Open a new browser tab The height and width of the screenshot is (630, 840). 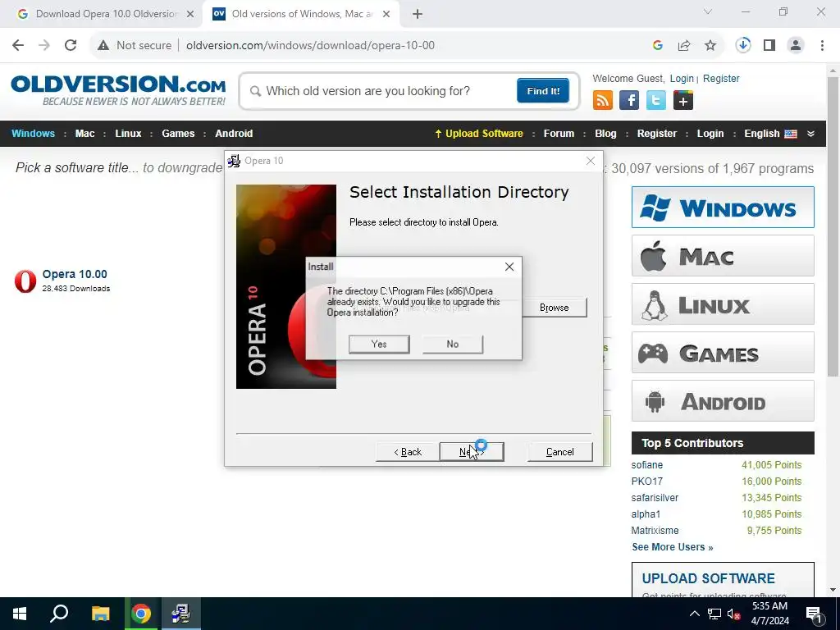coord(418,14)
